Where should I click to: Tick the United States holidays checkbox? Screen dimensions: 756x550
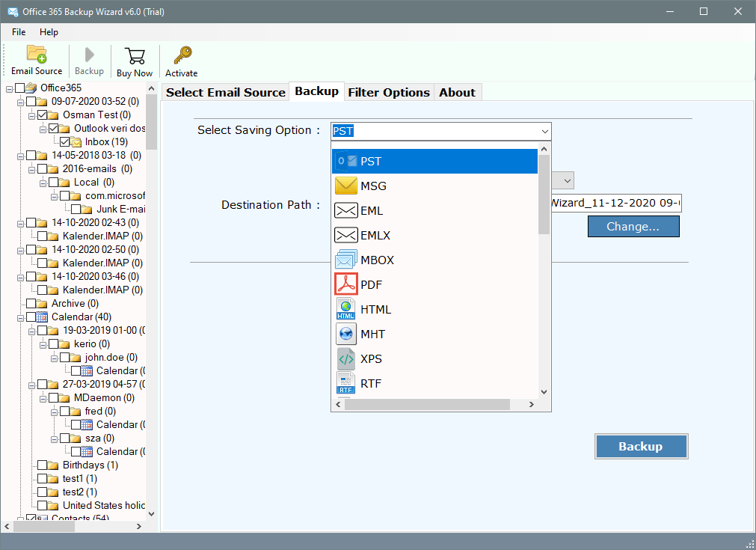[x=43, y=506]
